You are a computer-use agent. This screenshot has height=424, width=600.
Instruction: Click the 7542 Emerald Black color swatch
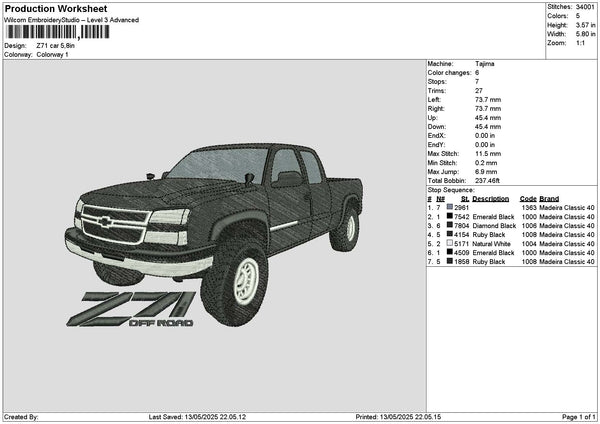450,216
